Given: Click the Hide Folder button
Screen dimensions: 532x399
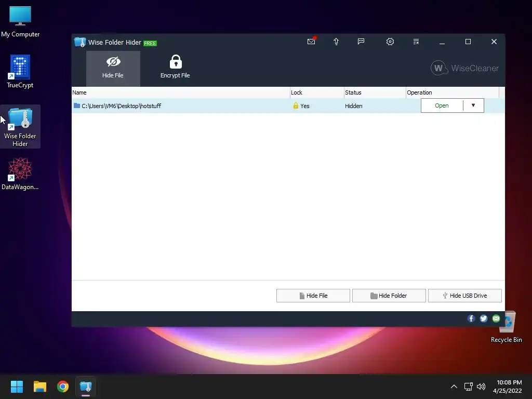Looking at the screenshot, I should pyautogui.click(x=389, y=296).
